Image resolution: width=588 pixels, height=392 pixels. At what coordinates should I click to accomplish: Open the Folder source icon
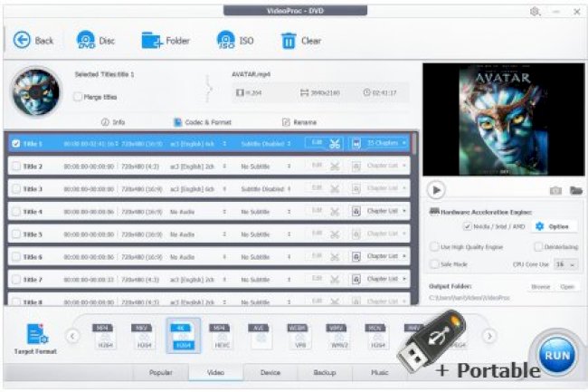click(152, 40)
